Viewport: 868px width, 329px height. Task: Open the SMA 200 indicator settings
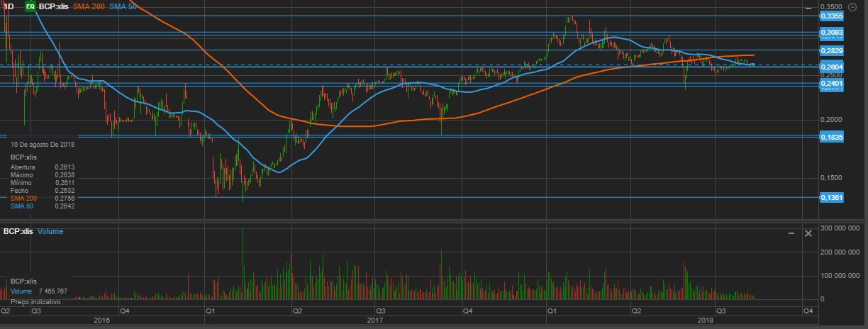(90, 6)
